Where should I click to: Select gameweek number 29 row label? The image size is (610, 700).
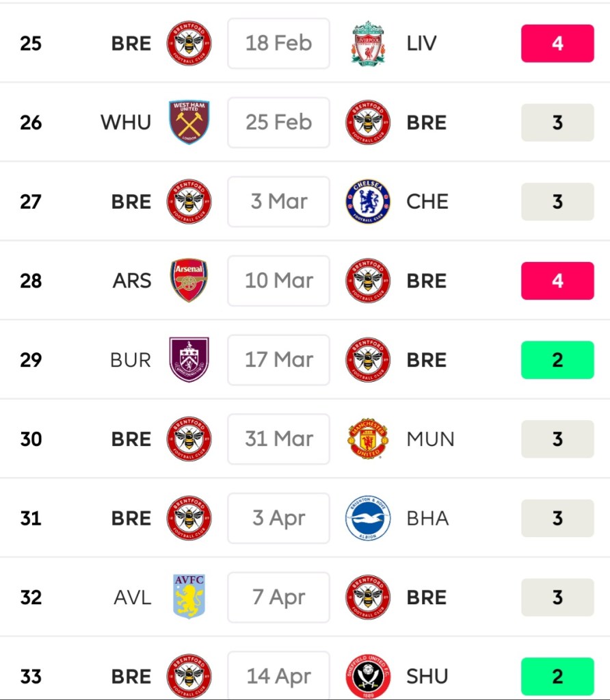click(31, 360)
